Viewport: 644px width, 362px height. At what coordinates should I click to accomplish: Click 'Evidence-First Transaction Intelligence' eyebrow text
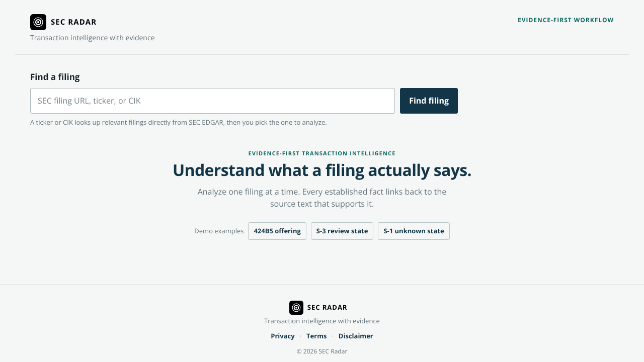point(322,153)
